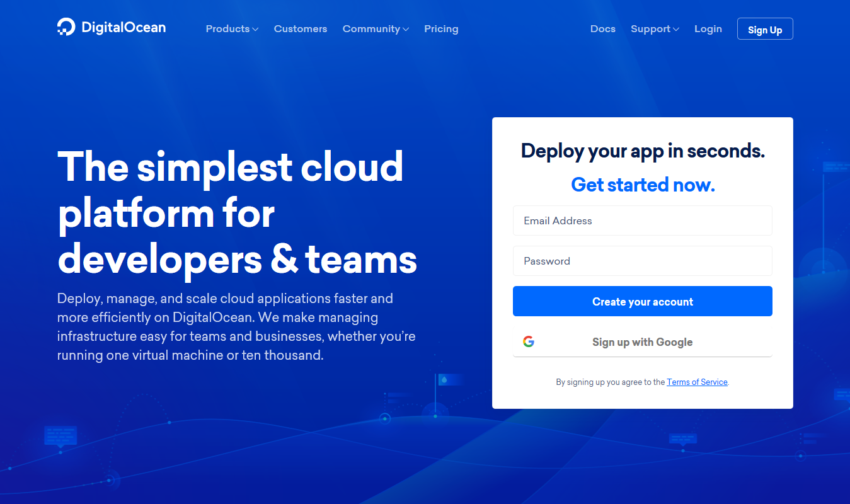850x504 pixels.
Task: Go to the Customers page
Action: (301, 29)
